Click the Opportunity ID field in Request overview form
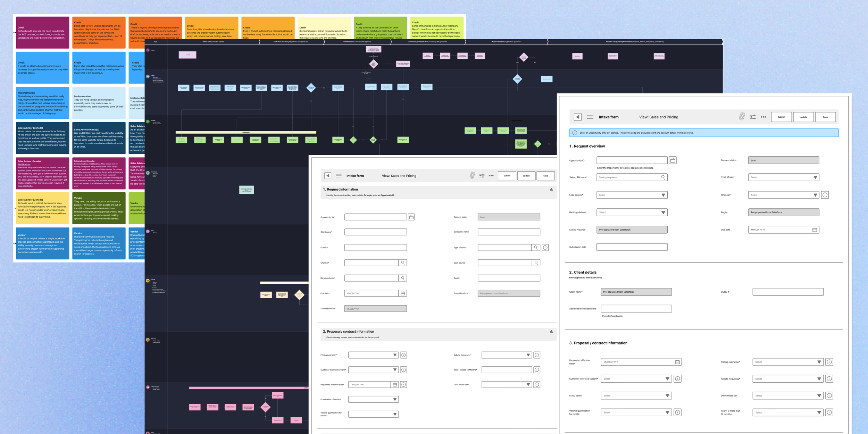 pos(632,160)
